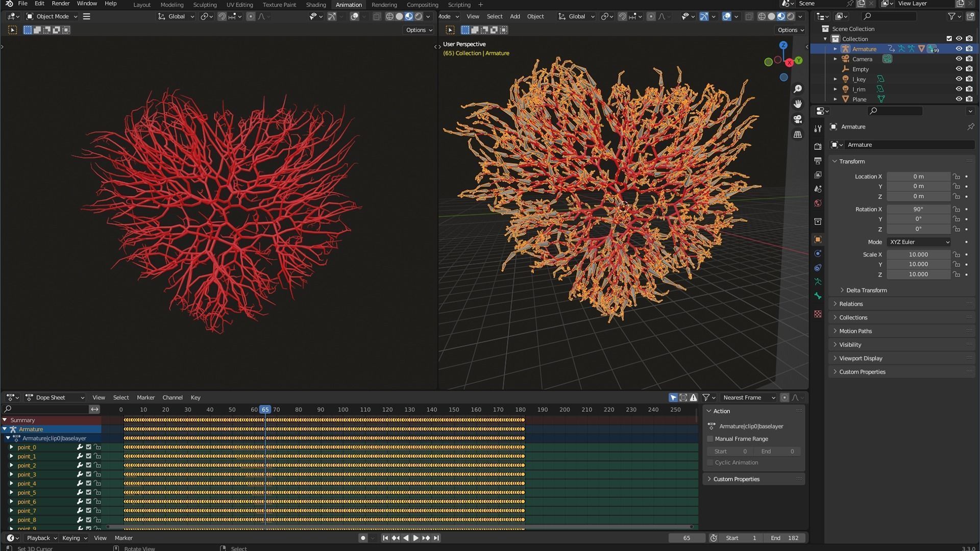Image resolution: width=980 pixels, height=551 pixels.
Task: Expand point_5 channel group
Action: 11,493
